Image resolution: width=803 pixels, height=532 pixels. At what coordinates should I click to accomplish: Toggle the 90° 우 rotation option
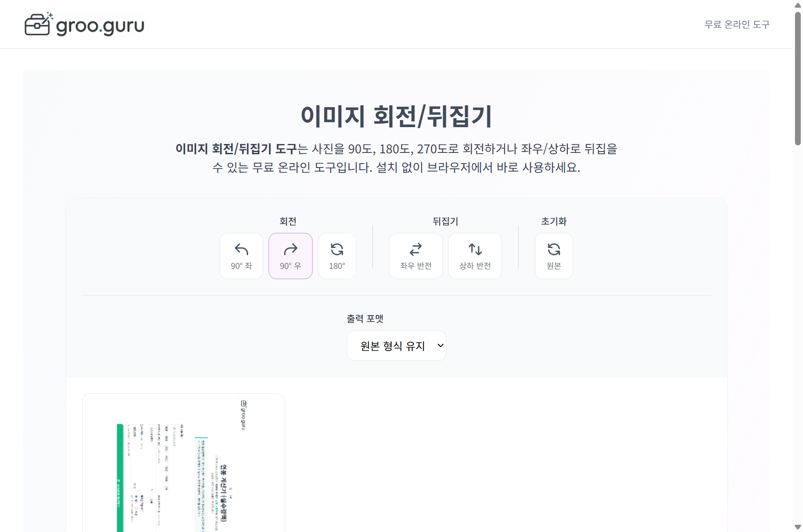[290, 256]
